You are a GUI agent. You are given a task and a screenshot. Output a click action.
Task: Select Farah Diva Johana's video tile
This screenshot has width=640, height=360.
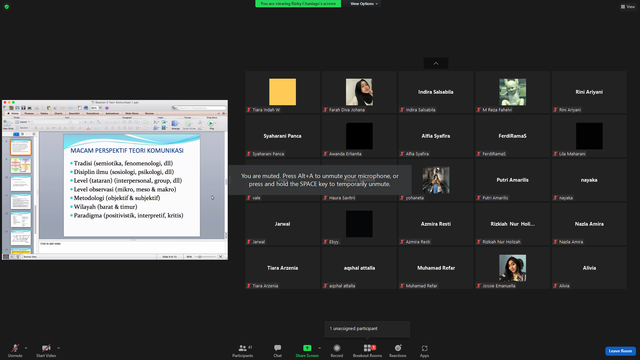click(359, 92)
